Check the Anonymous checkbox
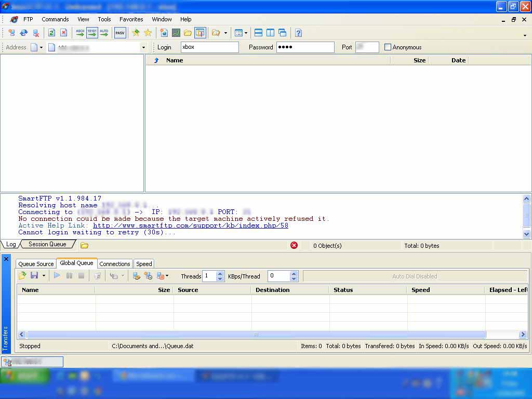This screenshot has width=532, height=399. pyautogui.click(x=388, y=47)
